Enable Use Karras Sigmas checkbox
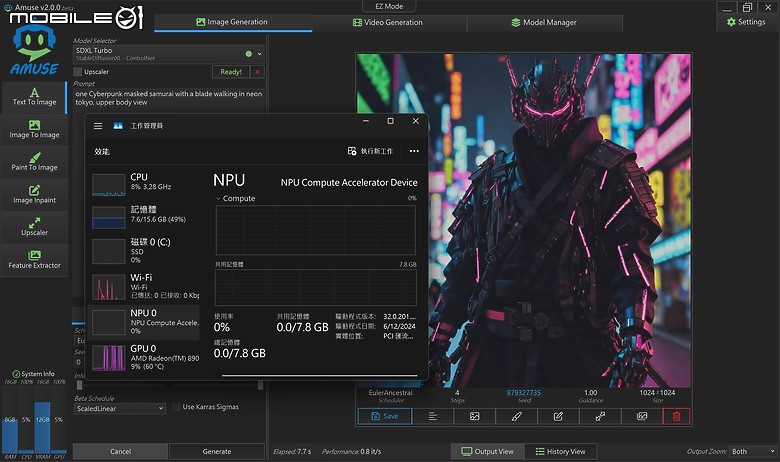This screenshot has height=462, width=780. point(176,407)
